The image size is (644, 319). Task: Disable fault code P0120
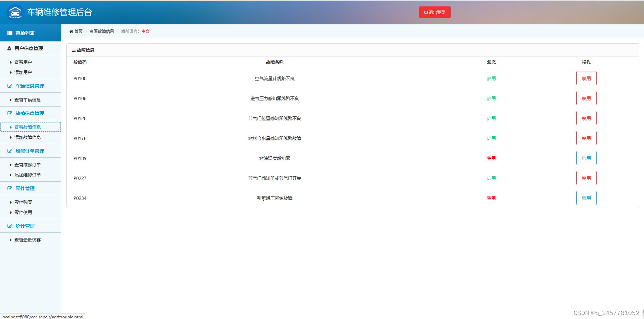[x=586, y=118]
